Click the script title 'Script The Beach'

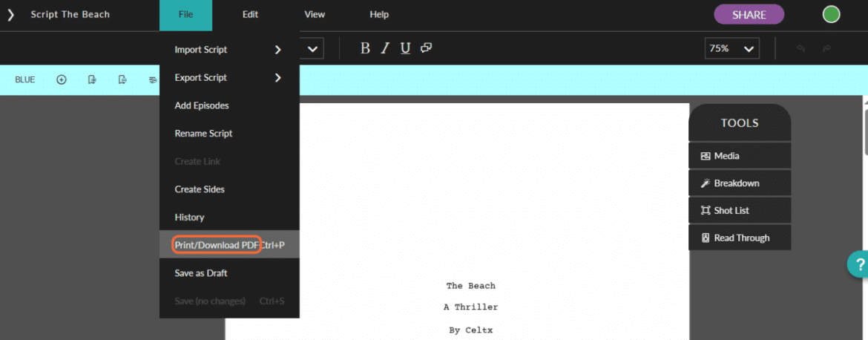coord(70,15)
